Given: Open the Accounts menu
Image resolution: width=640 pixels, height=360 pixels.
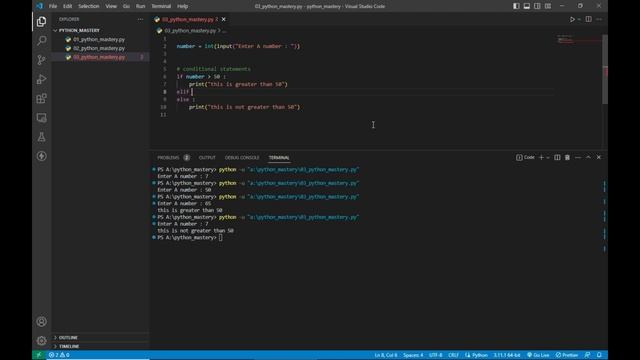Looking at the screenshot, I should (41, 322).
